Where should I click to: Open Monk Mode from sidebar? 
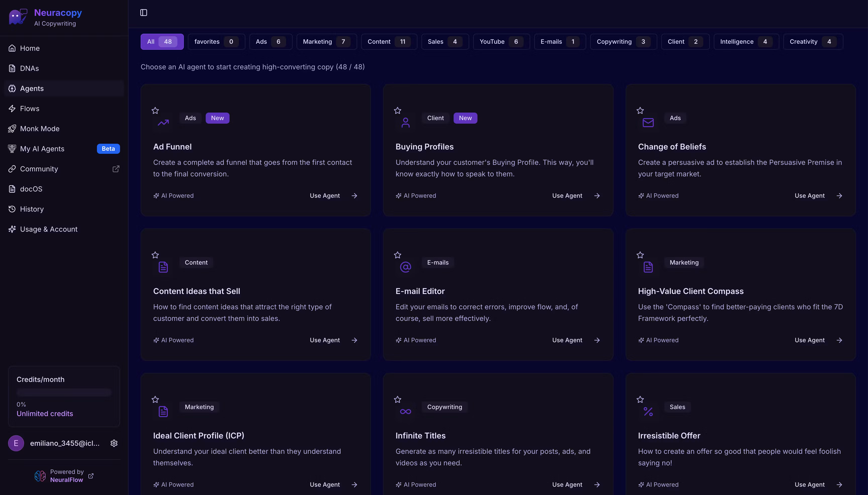pyautogui.click(x=40, y=128)
